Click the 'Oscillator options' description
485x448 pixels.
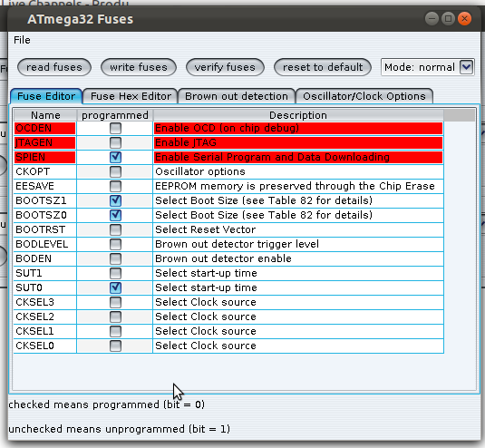point(298,171)
